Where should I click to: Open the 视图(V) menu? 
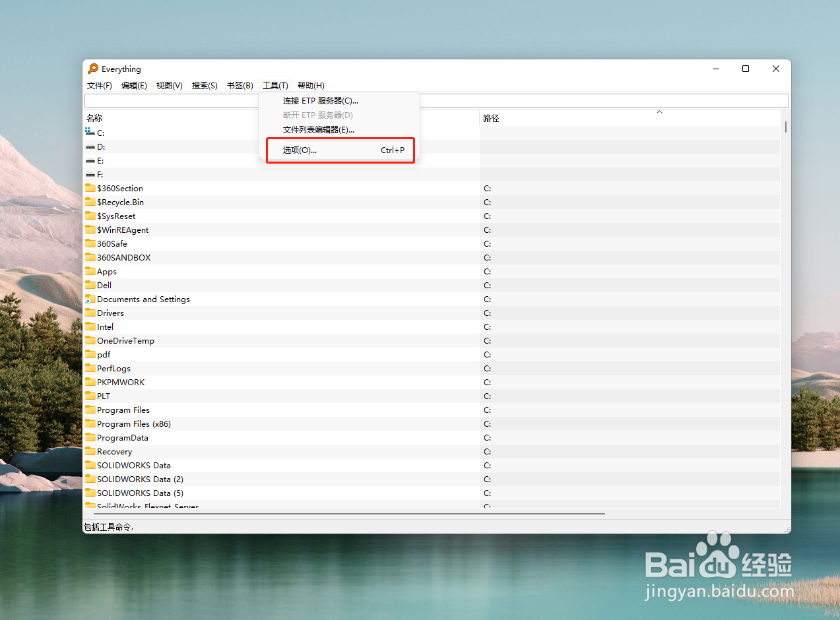click(x=169, y=86)
